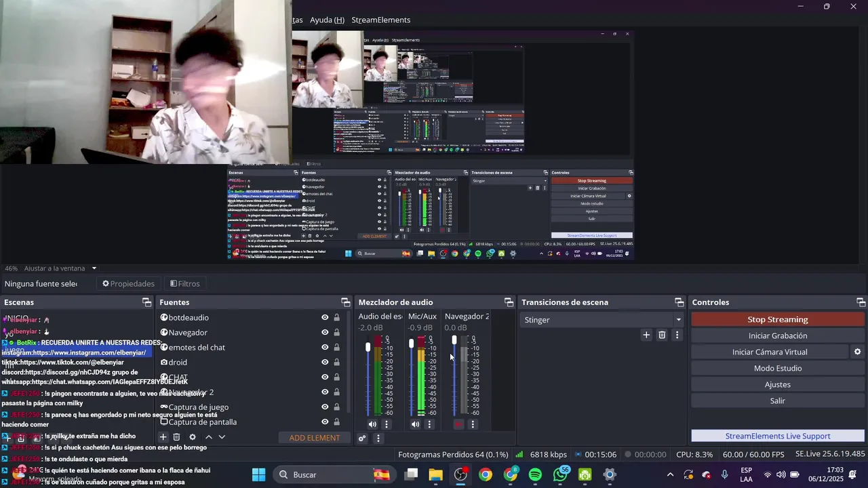Open virtual camera settings gear
868x488 pixels.
(857, 352)
